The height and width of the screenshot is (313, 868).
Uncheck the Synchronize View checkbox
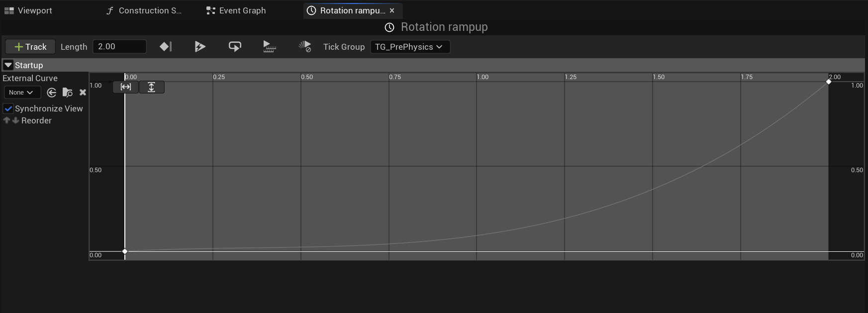pyautogui.click(x=8, y=108)
